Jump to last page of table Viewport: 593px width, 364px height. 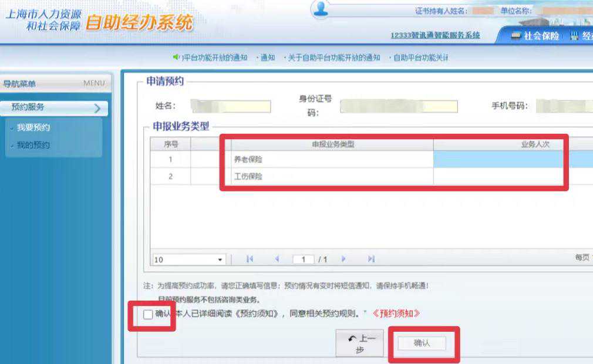(x=371, y=259)
